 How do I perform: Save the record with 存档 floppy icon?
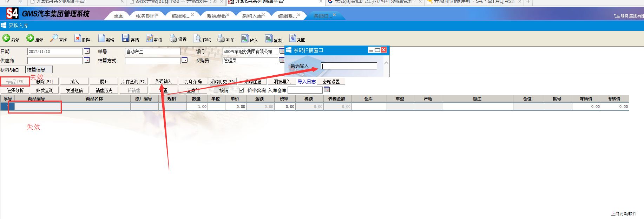[x=125, y=38]
